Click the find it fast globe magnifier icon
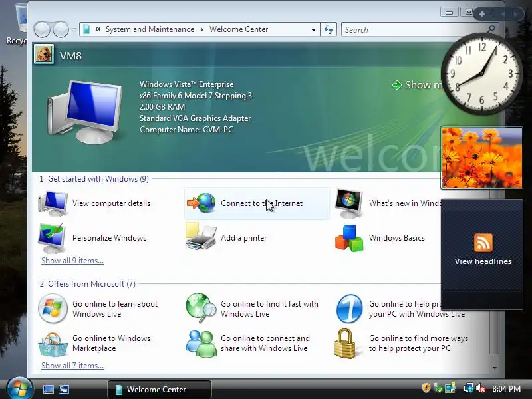Image resolution: width=532 pixels, height=399 pixels. tap(201, 308)
